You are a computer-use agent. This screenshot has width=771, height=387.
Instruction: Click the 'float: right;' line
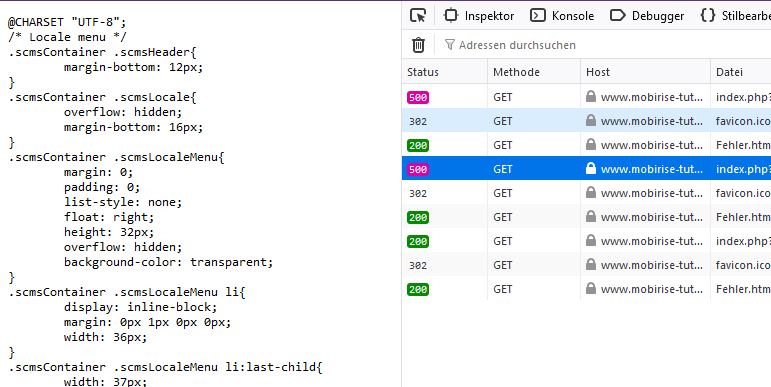[x=109, y=217]
